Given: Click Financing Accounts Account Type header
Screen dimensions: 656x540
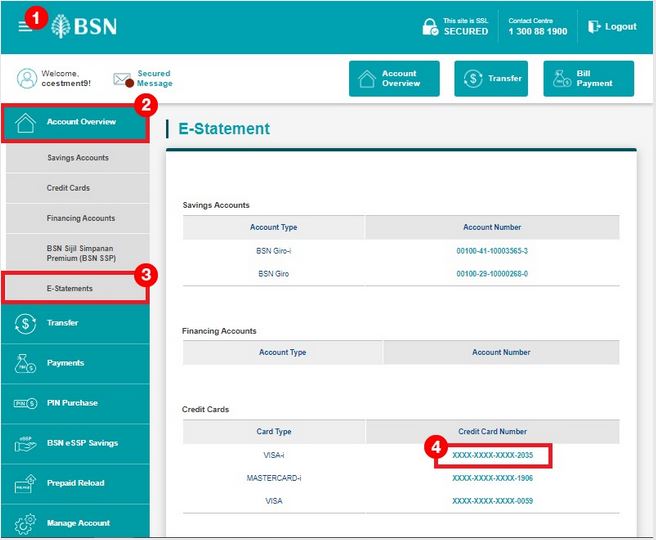Looking at the screenshot, I should [x=282, y=352].
